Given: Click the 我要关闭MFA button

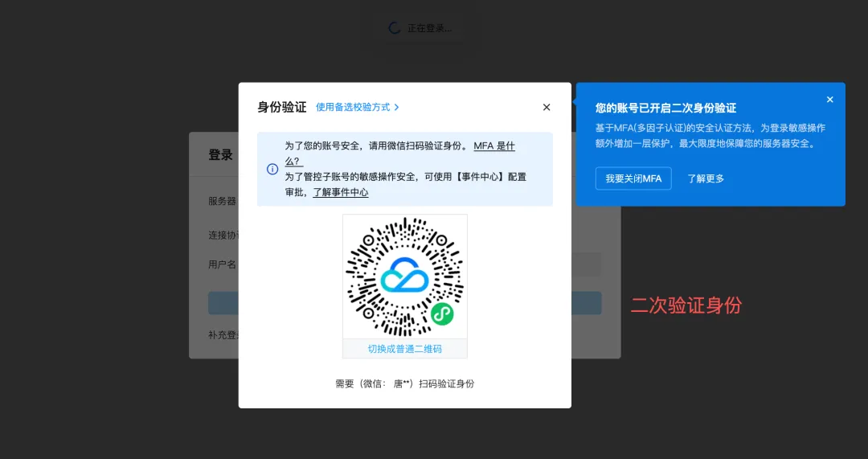Looking at the screenshot, I should click(x=633, y=178).
